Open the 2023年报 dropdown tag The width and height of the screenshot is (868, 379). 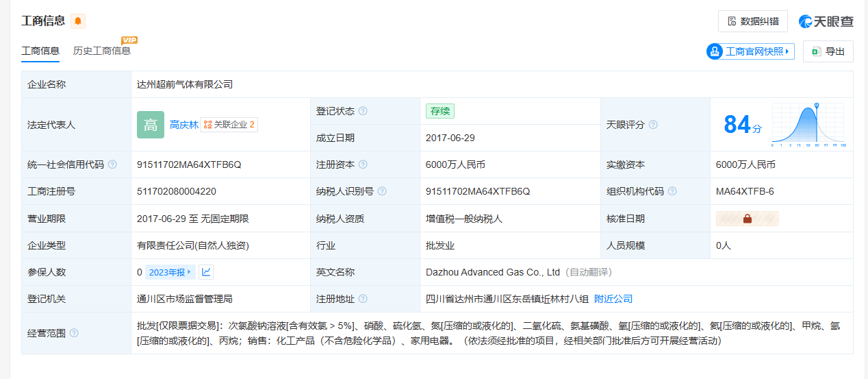tap(170, 272)
